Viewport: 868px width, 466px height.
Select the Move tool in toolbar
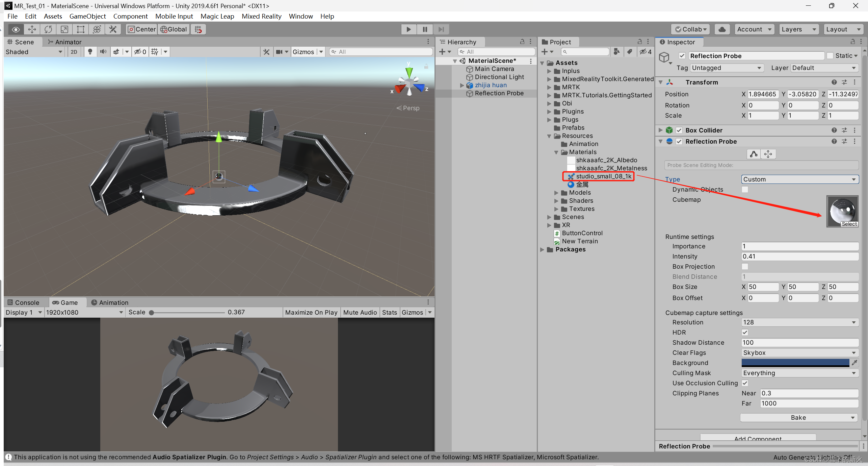32,29
